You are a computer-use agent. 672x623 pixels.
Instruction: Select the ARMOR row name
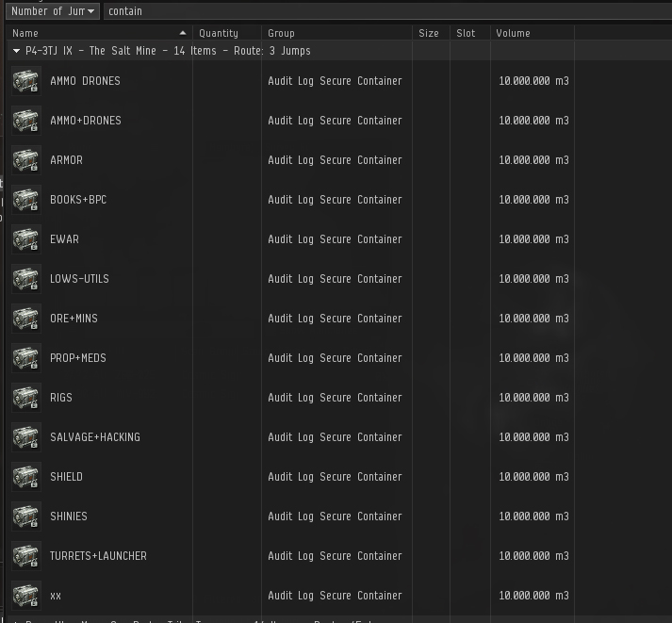[x=66, y=160]
